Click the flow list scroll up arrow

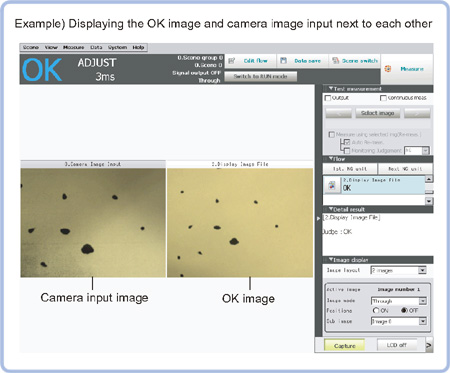tap(429, 179)
